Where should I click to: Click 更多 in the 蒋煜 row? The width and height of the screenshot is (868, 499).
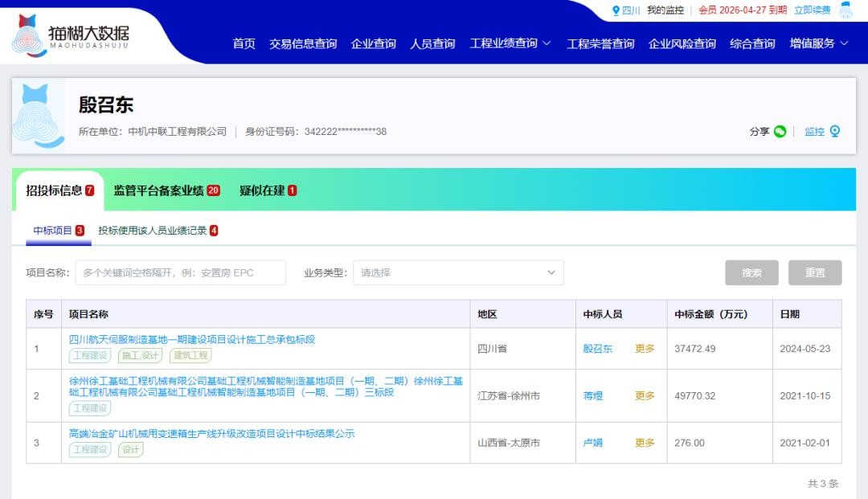click(645, 395)
